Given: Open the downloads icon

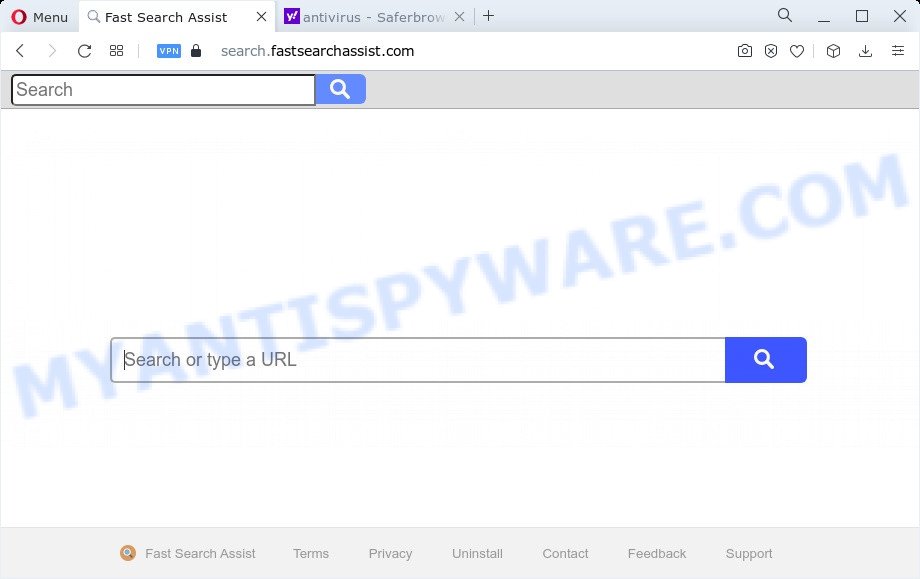Looking at the screenshot, I should (x=865, y=51).
